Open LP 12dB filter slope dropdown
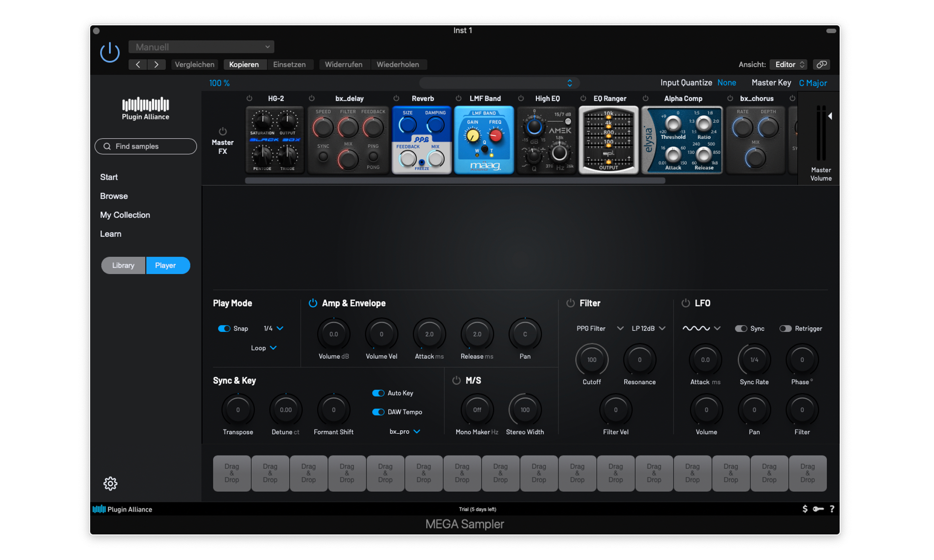Image resolution: width=934 pixels, height=560 pixels. (648, 329)
